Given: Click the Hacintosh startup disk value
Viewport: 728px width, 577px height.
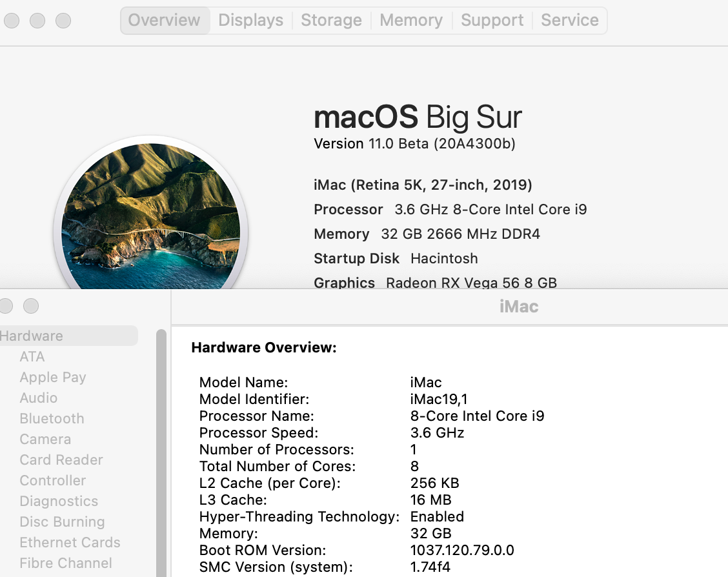Looking at the screenshot, I should click(x=444, y=259).
